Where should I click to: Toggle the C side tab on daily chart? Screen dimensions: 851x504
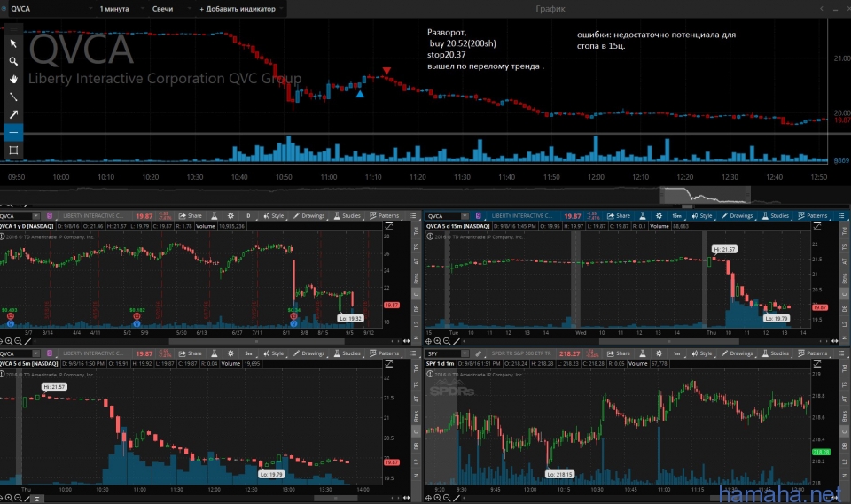point(417,295)
